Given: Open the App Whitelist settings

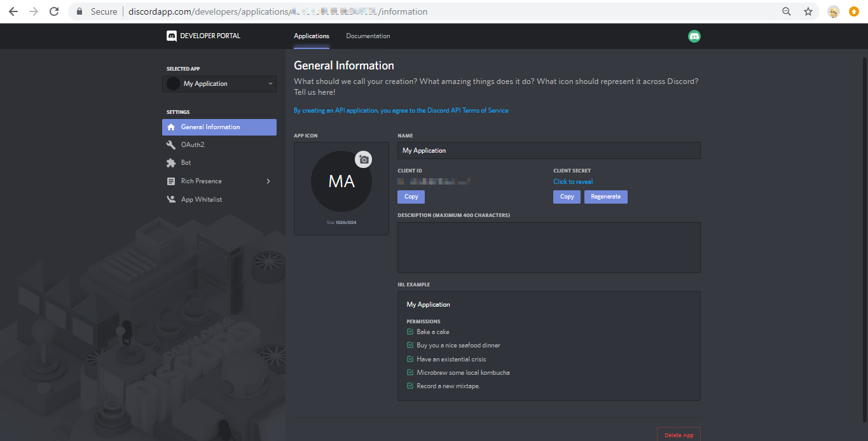Looking at the screenshot, I should click(x=219, y=199).
